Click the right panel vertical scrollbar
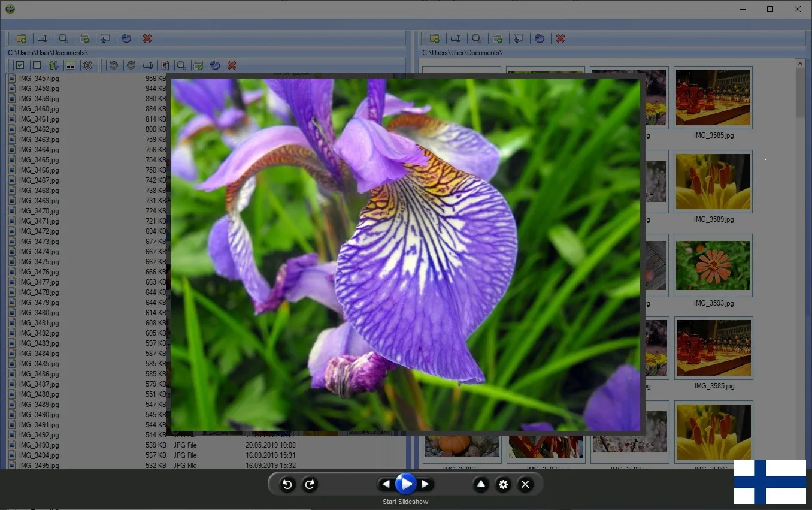 [x=801, y=240]
